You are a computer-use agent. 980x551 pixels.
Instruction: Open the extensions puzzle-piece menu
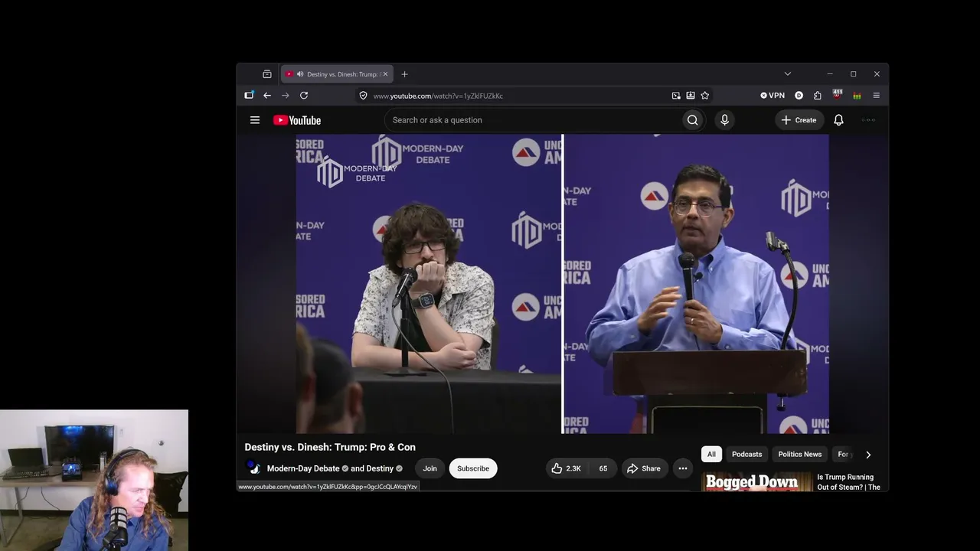(818, 96)
